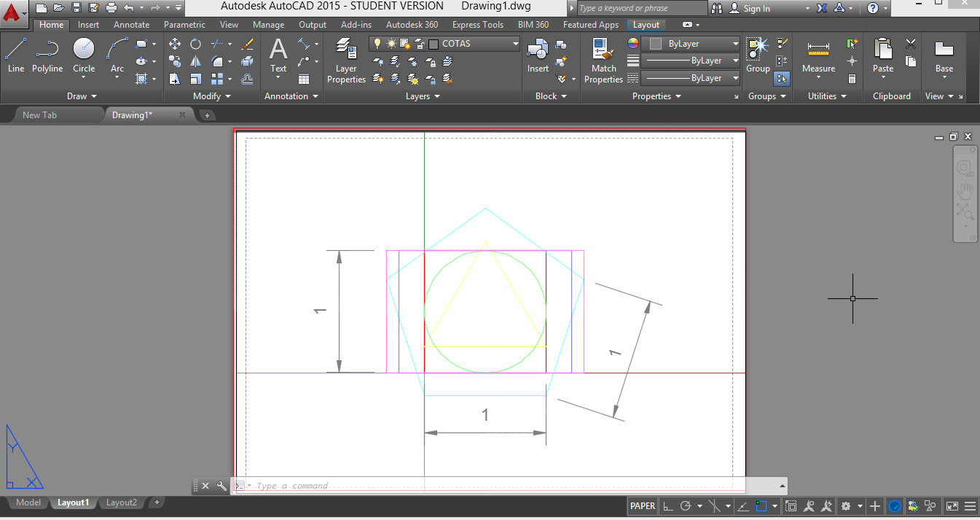This screenshot has height=520, width=980.
Task: Click the Explode tool icon
Action: pos(247,61)
